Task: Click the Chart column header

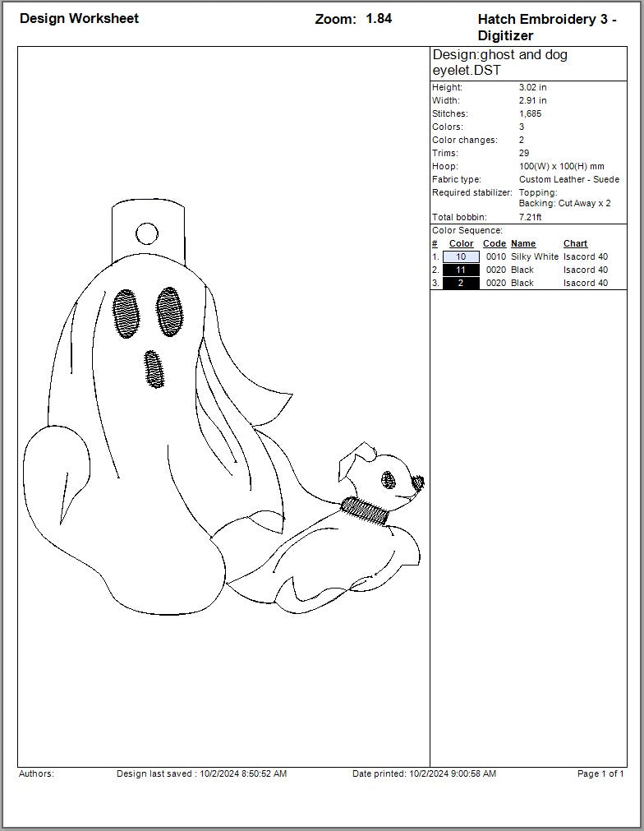Action: pos(575,243)
